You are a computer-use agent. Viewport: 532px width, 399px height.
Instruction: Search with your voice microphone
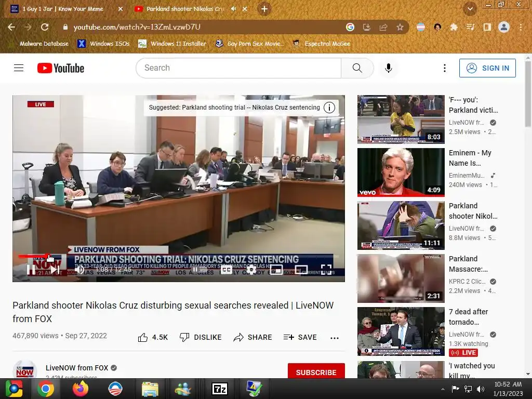(x=389, y=68)
